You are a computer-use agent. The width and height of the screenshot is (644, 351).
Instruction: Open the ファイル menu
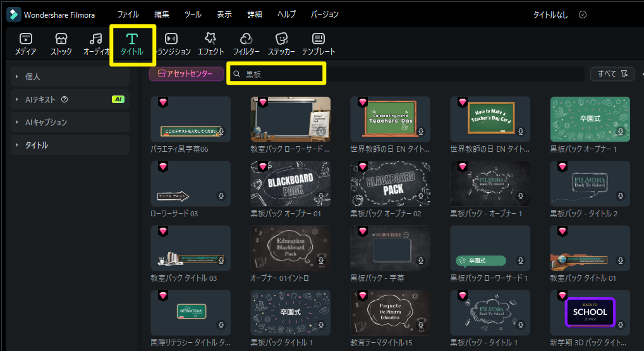point(128,15)
